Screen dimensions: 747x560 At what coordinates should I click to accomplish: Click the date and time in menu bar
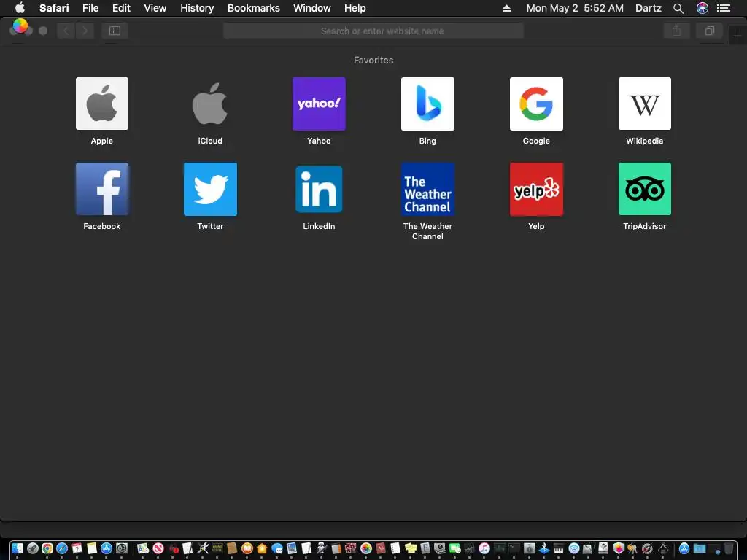575,8
